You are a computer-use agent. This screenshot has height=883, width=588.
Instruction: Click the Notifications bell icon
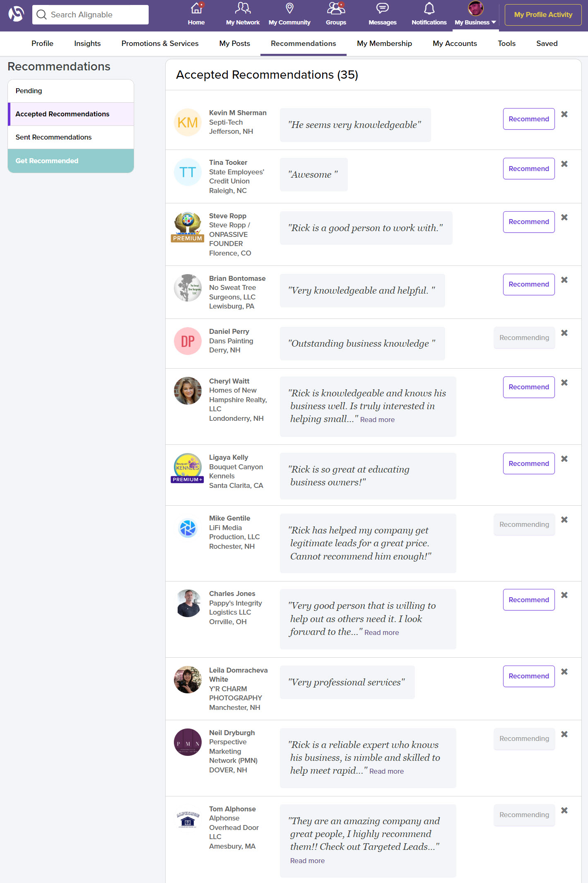(429, 8)
